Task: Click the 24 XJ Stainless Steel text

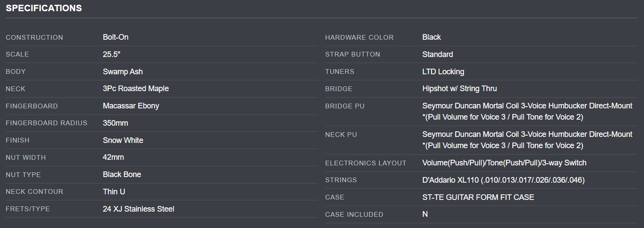Action: (139, 209)
